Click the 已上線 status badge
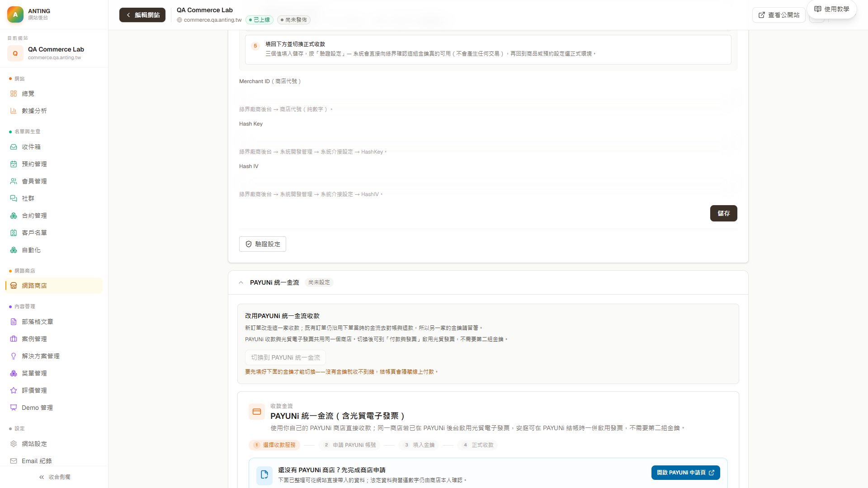This screenshot has height=488, width=868. coord(259,20)
